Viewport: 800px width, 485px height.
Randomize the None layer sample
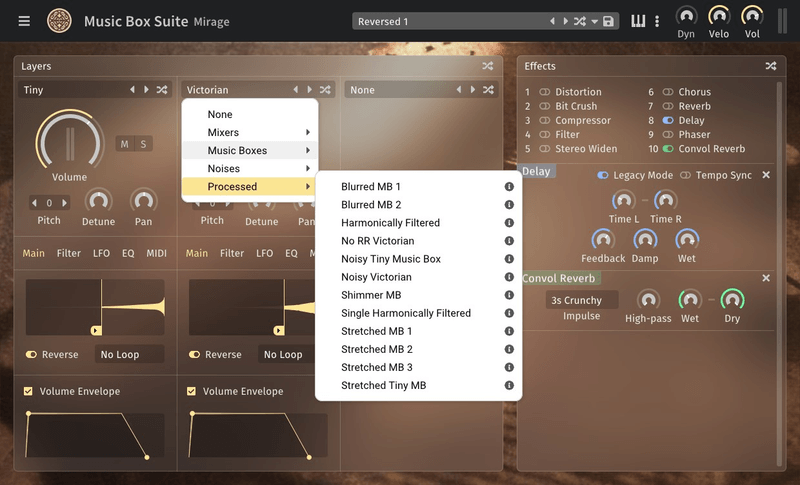point(488,90)
